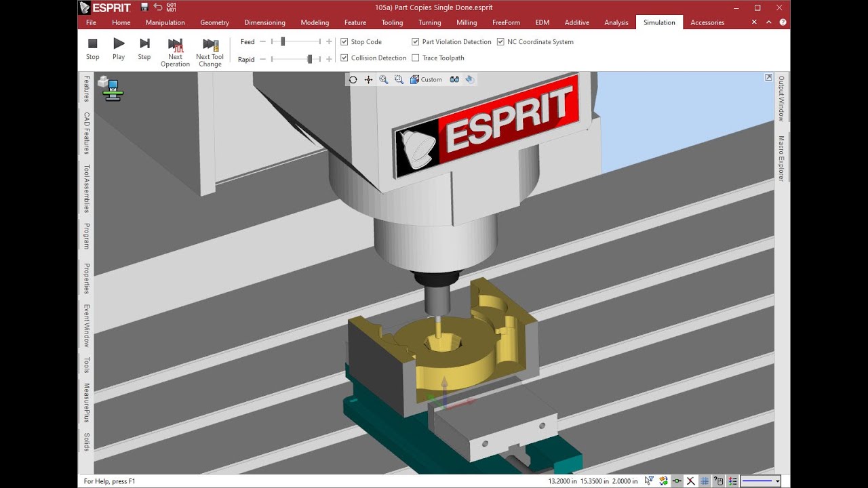The height and width of the screenshot is (488, 868).
Task: Increase Rapid speed with plus
Action: click(x=329, y=59)
